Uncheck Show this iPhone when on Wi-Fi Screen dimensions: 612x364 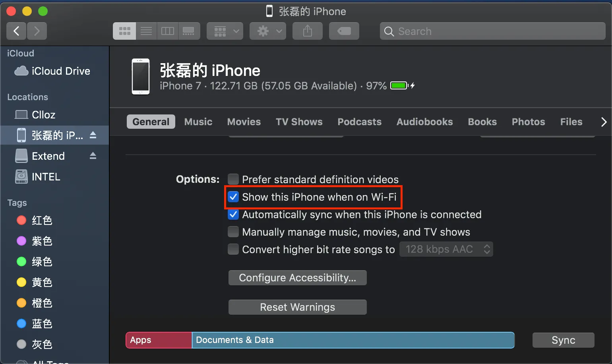[x=233, y=197]
